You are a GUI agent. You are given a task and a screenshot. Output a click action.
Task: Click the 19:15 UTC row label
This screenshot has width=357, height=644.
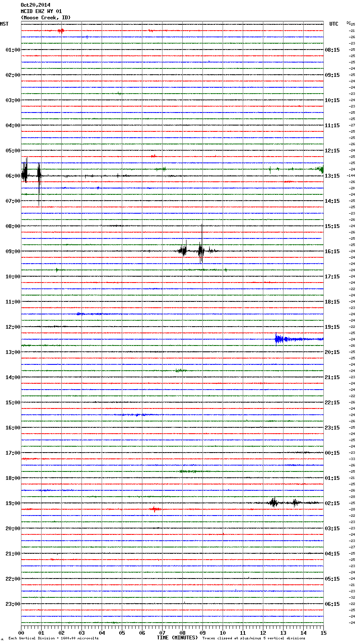click(x=332, y=327)
